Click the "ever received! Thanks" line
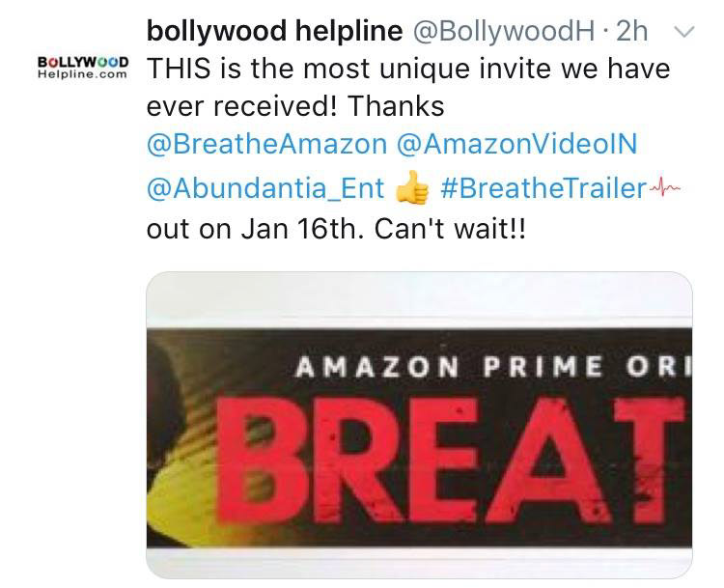 pos(295,106)
